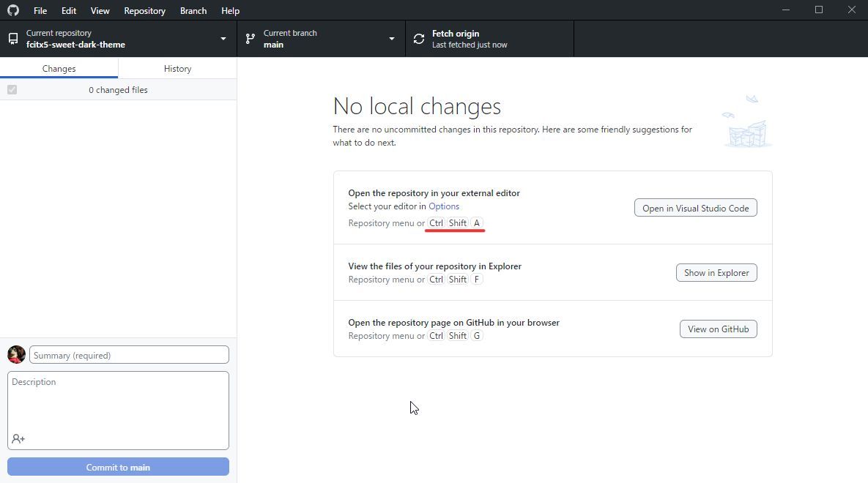Click the repository icon beside fcitx5-sweet-dark-theme

[x=12, y=38]
